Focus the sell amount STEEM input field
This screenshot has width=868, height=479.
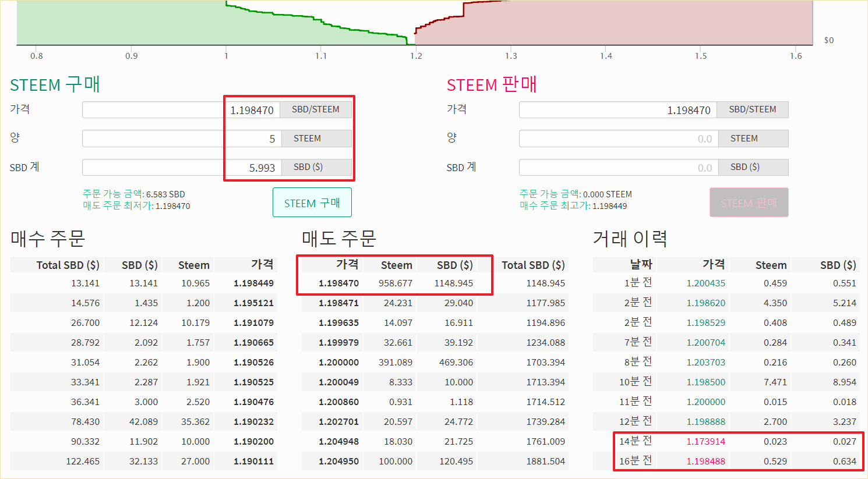(x=619, y=139)
